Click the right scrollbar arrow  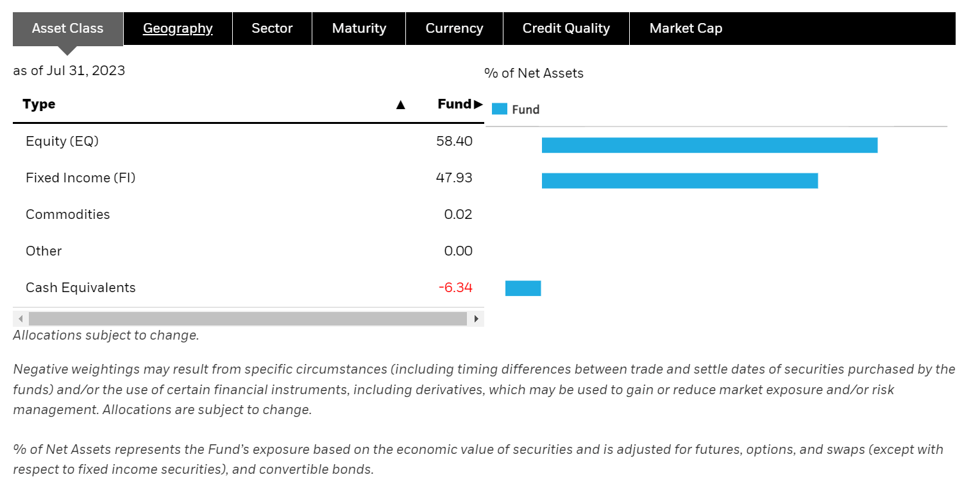476,318
